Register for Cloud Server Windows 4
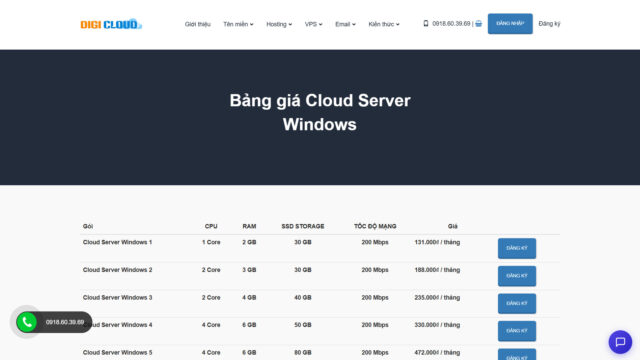The width and height of the screenshot is (640, 360). click(x=517, y=331)
